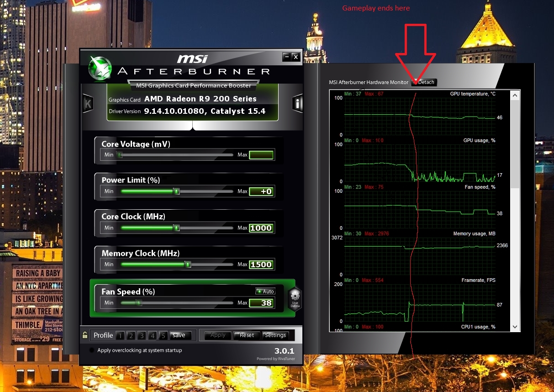Click the monitor scrollbar down arrow
This screenshot has height=392, width=554.
(x=515, y=327)
